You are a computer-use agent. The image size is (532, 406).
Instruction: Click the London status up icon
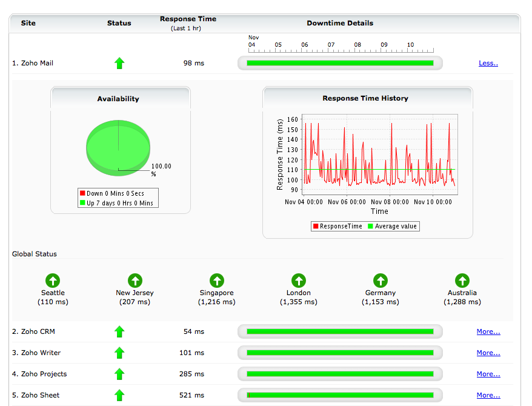[x=298, y=281]
